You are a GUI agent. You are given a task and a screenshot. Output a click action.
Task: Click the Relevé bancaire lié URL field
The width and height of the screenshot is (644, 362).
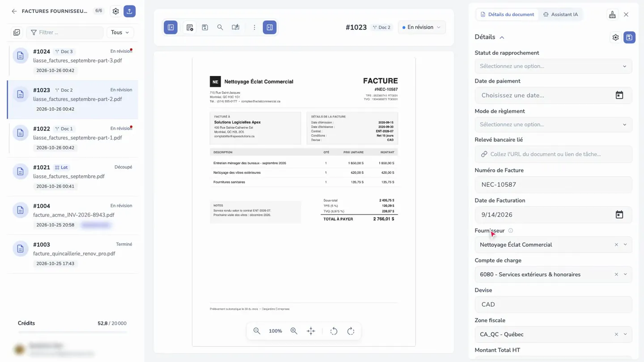tap(553, 154)
